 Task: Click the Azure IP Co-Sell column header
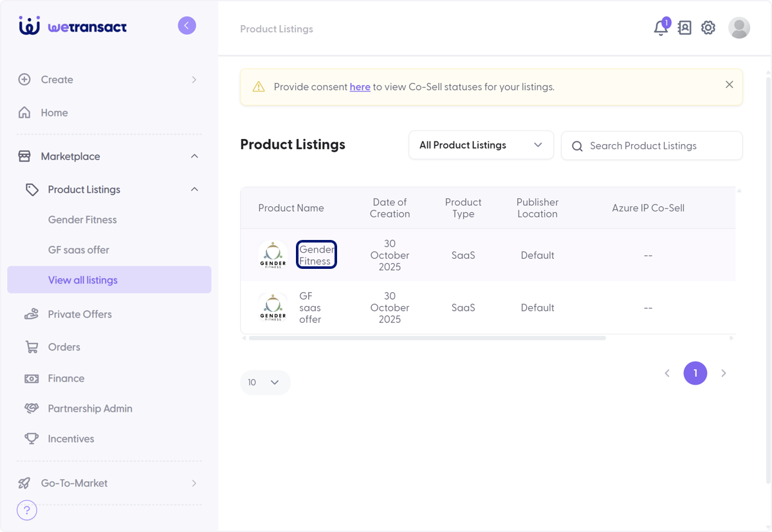coord(648,208)
